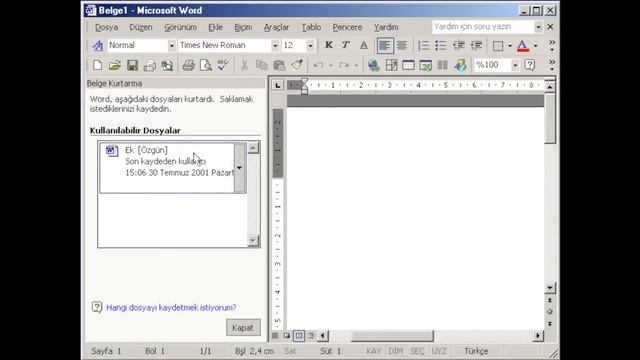Click the Word Help question-mark icon

[530, 65]
